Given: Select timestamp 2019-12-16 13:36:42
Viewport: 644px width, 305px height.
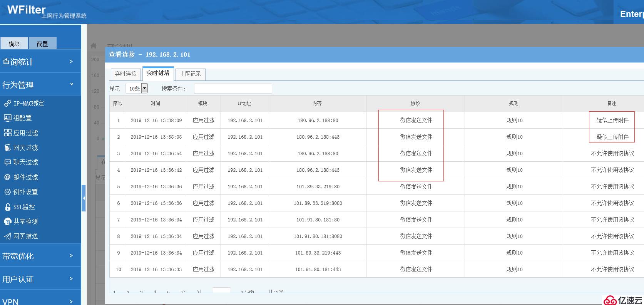Looking at the screenshot, I should 156,170.
